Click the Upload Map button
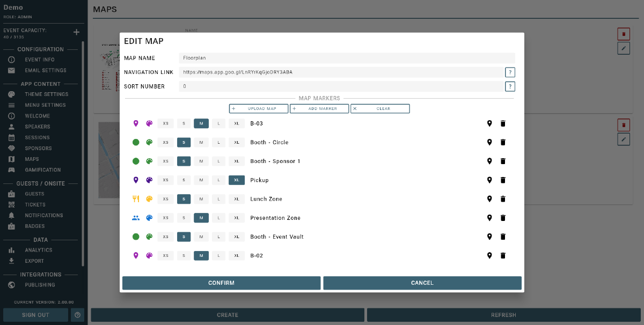Viewport: 644px width, 325px height. 258,108
